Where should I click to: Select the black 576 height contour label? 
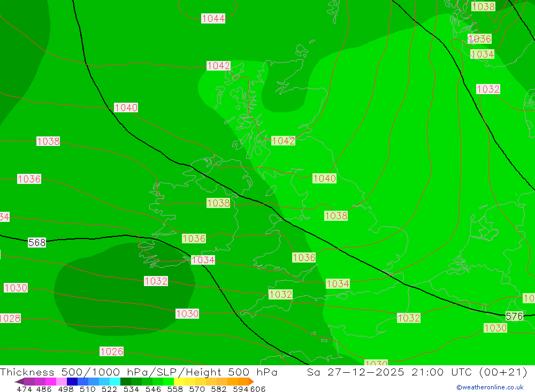pos(514,316)
